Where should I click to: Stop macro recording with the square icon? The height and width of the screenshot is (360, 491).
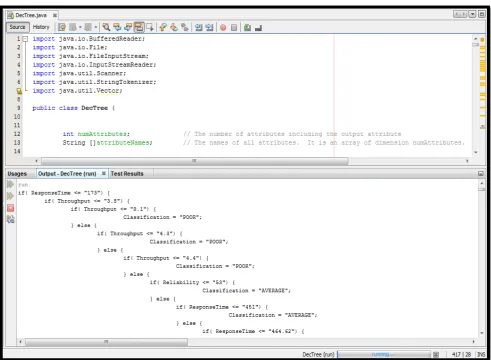[x=234, y=28]
